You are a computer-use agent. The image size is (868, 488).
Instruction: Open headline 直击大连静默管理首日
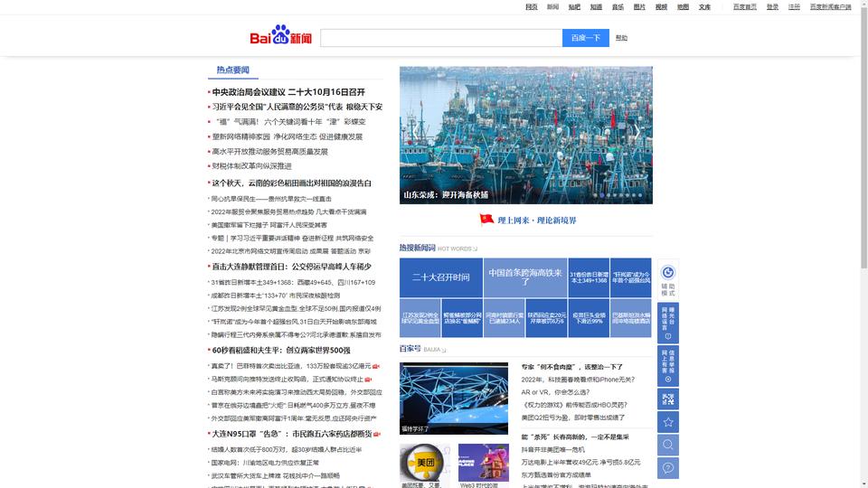click(x=292, y=267)
